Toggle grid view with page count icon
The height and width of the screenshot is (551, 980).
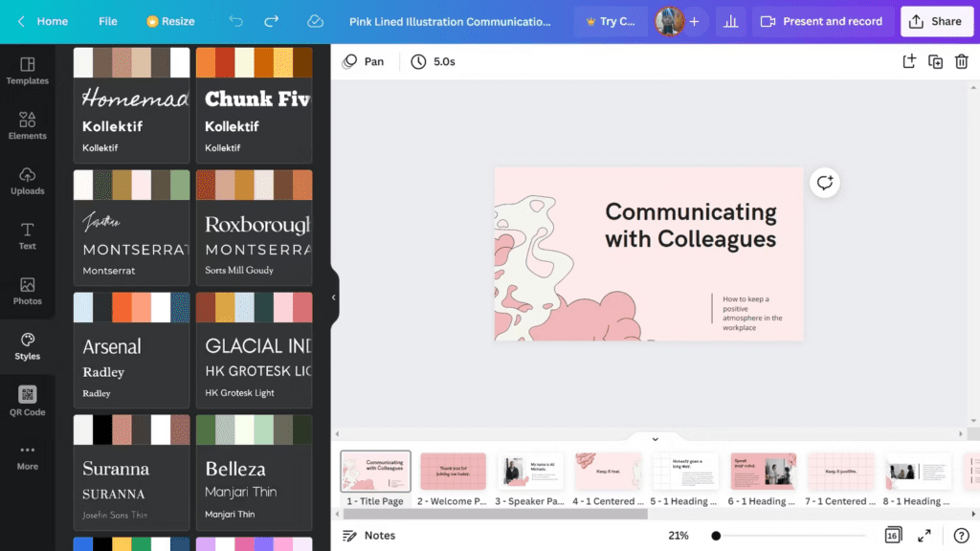893,535
